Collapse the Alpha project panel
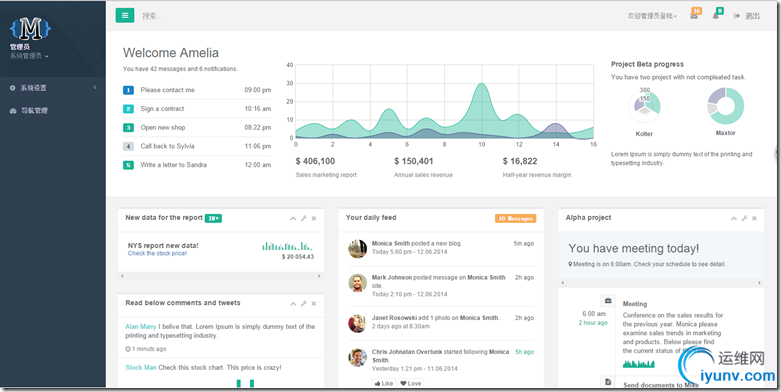The image size is (781, 392). pos(734,218)
